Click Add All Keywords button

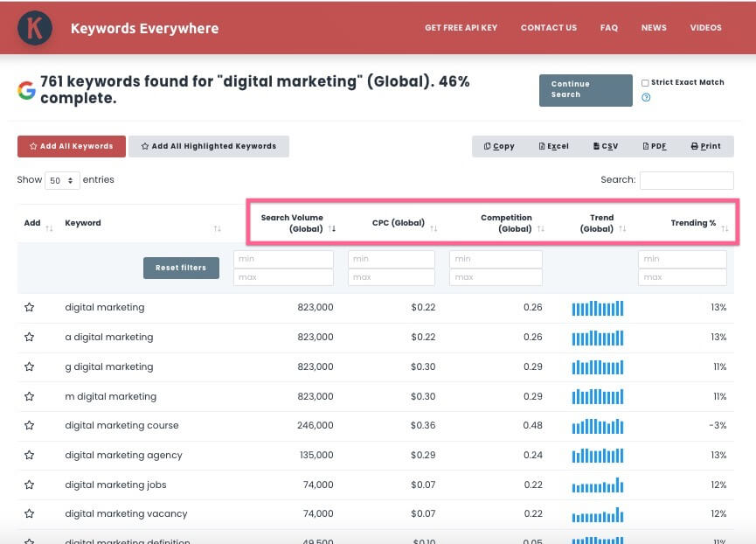coord(72,146)
